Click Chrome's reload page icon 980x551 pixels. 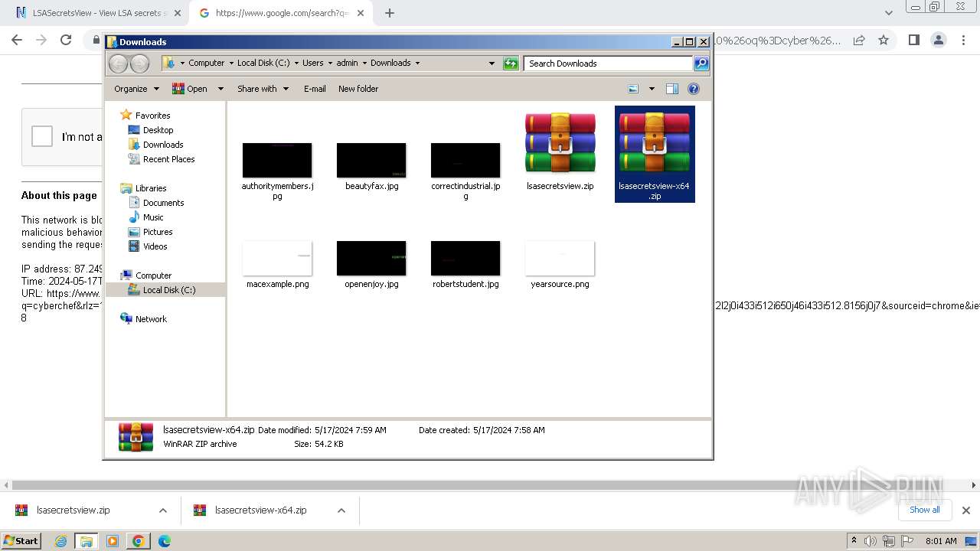point(66,40)
